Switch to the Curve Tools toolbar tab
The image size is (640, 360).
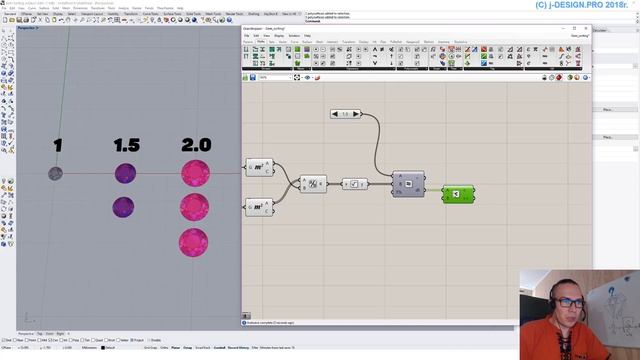pyautogui.click(x=151, y=14)
